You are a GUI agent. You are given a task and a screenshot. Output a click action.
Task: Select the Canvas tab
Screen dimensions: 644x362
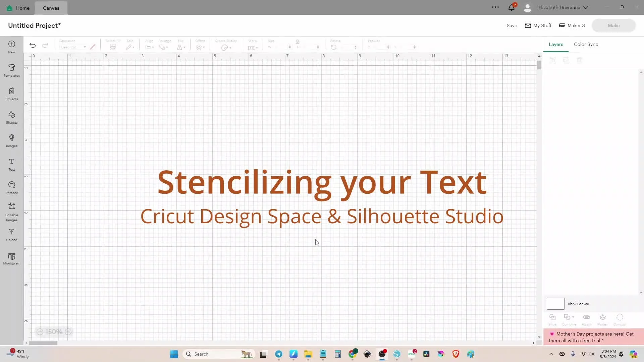click(51, 8)
